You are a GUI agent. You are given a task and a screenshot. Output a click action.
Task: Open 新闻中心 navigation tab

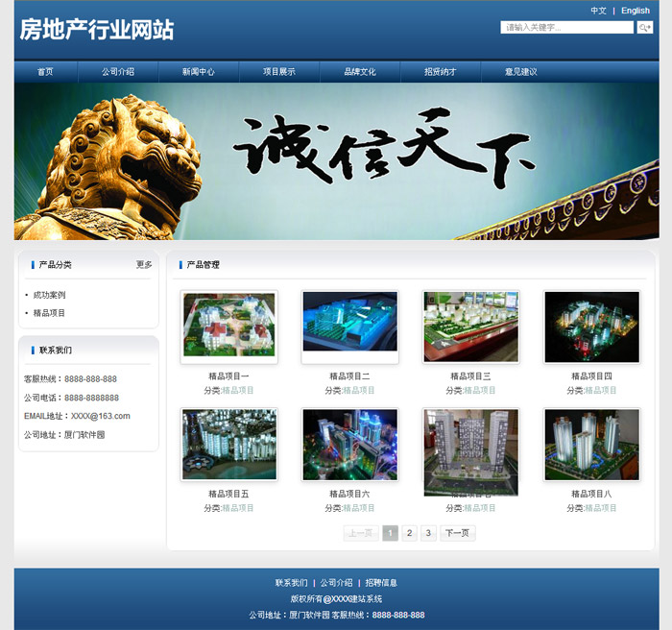199,72
